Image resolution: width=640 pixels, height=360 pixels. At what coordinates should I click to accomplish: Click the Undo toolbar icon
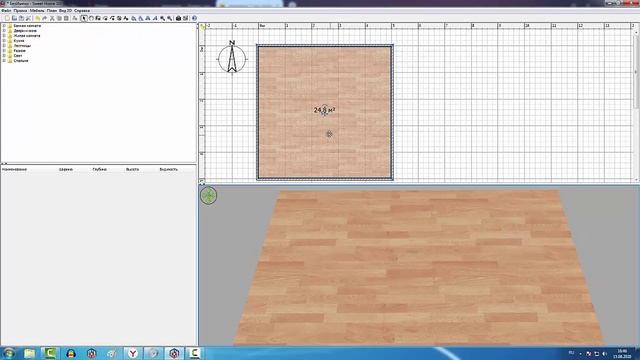pyautogui.click(x=38, y=18)
